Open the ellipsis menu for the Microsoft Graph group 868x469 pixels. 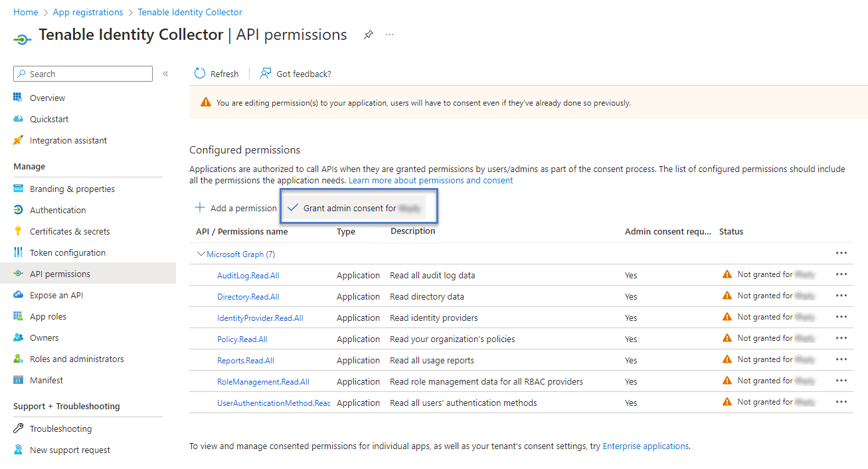point(841,253)
